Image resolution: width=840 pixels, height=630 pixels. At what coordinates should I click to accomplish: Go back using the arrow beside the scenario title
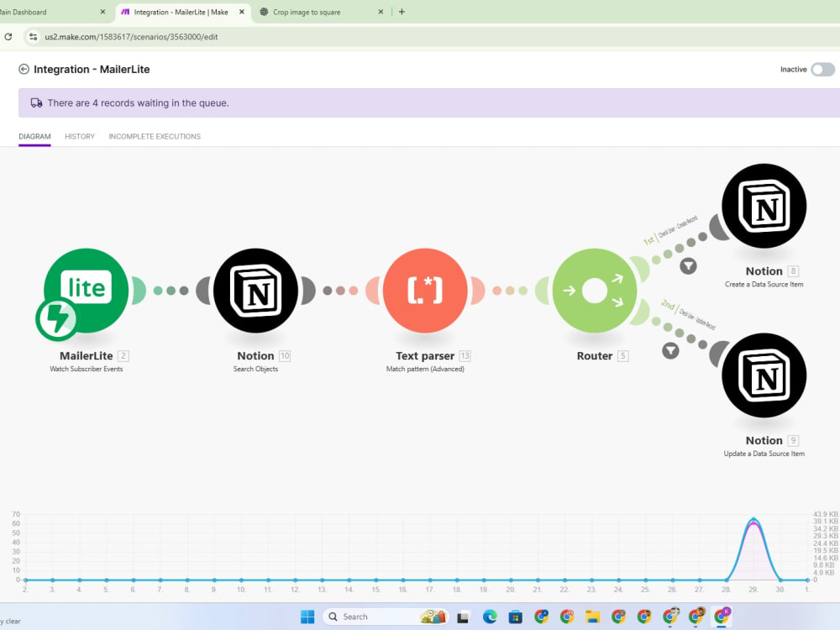[24, 69]
